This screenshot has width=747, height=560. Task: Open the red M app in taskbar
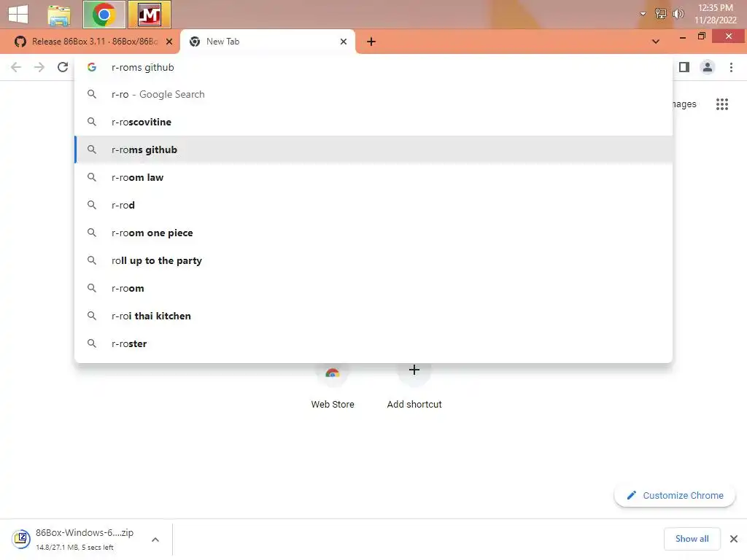point(149,15)
